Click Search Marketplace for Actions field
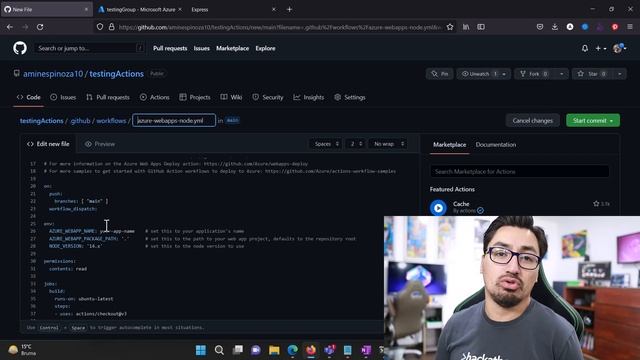640x360 pixels. coord(520,171)
